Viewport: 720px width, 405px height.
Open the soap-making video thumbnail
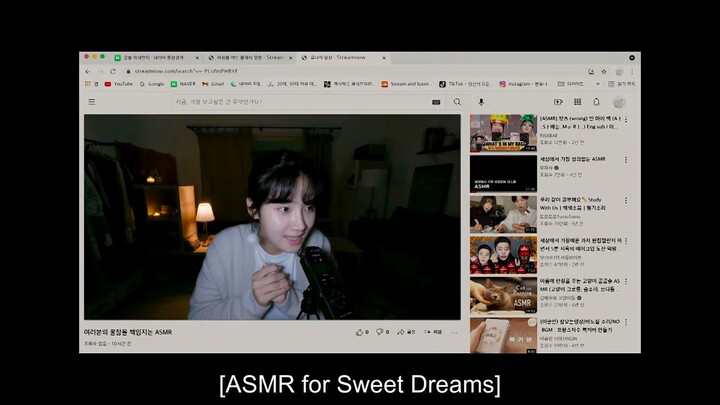point(503,335)
